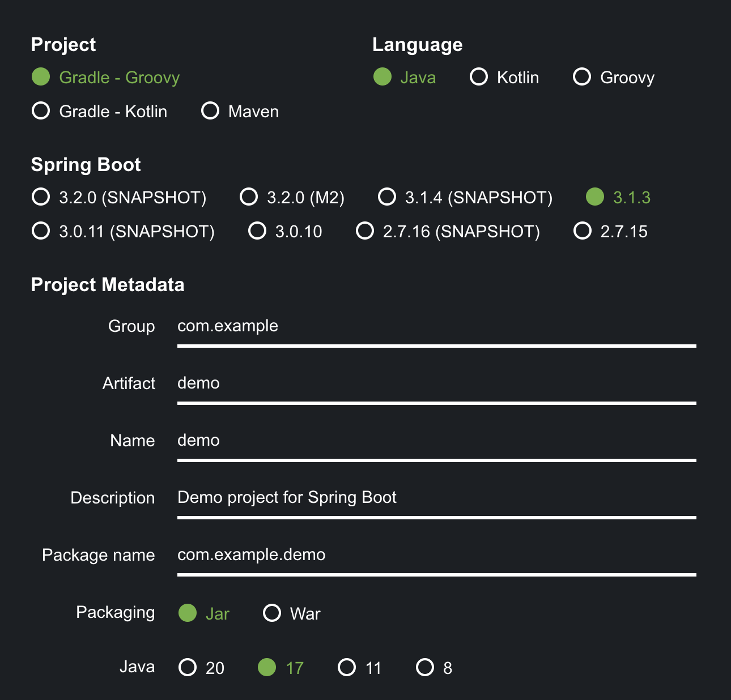
Task: Click the Project section heading
Action: 63,45
